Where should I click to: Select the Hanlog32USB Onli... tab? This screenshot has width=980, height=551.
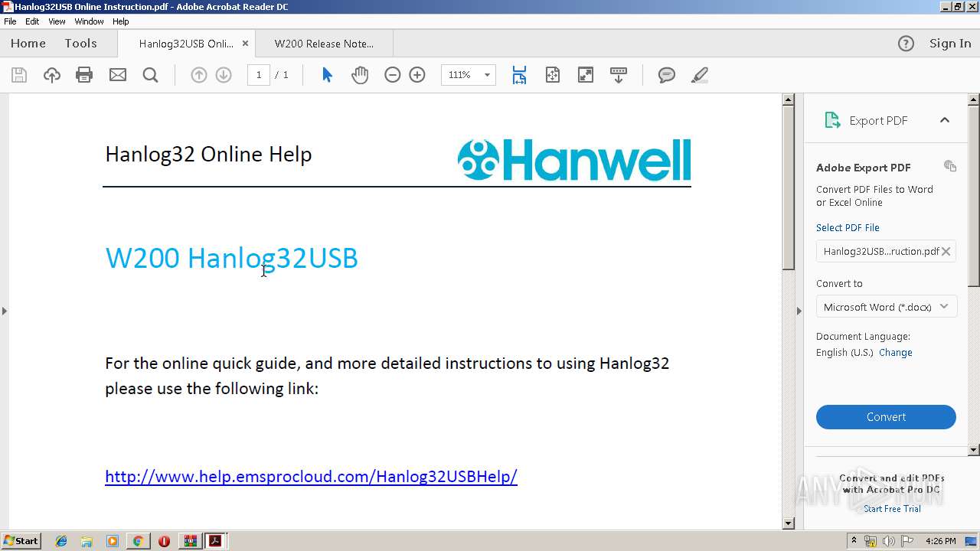click(x=186, y=44)
